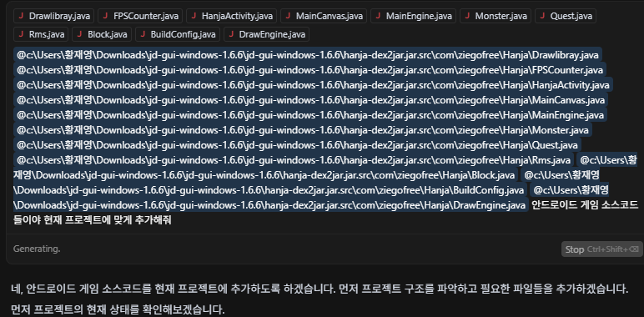The image size is (644, 317).
Task: Select the @ mention path ending Rms.java
Action: click(x=294, y=159)
